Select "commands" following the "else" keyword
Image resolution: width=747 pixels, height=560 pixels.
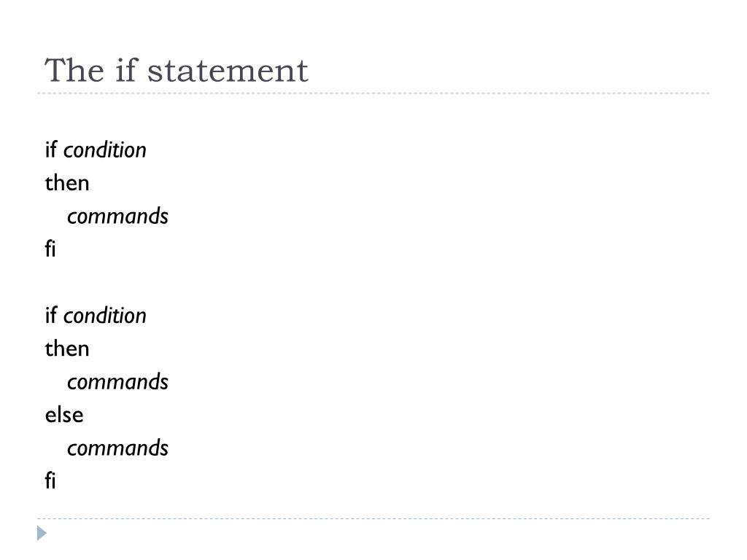point(117,448)
